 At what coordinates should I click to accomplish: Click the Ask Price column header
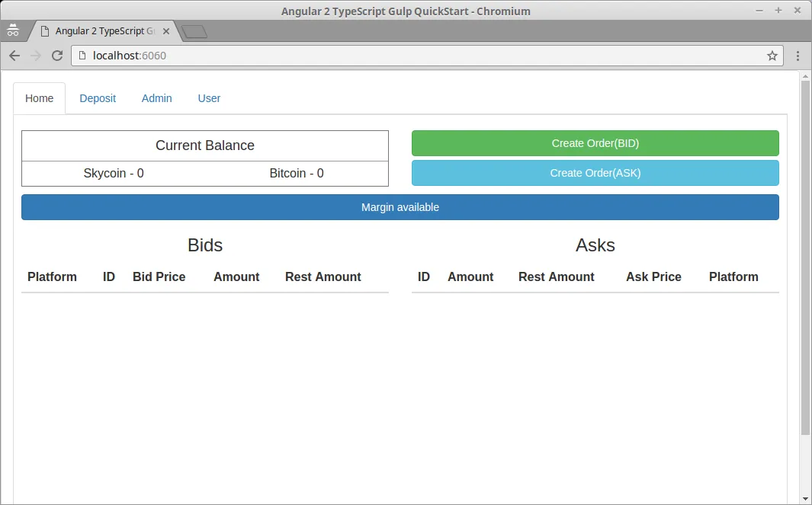coord(653,276)
